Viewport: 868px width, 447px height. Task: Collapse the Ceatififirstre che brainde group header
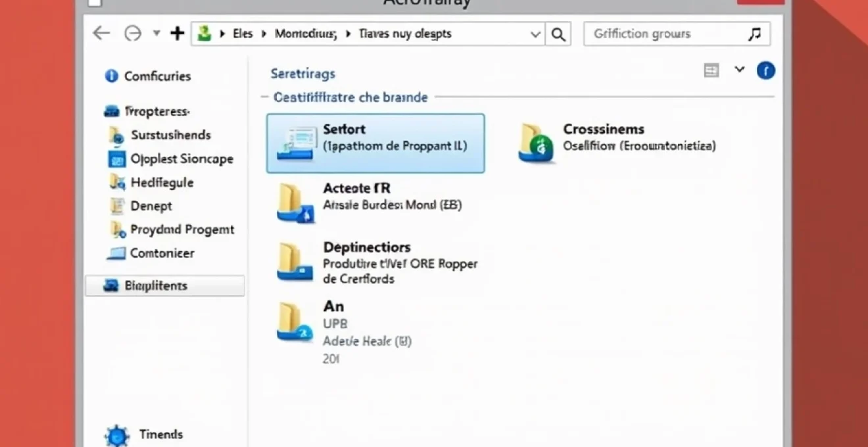[x=350, y=97]
